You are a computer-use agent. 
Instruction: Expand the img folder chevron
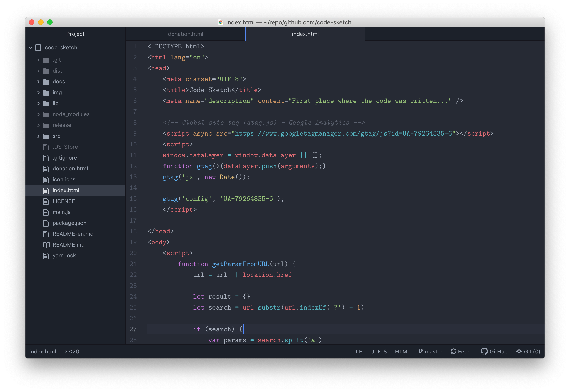click(39, 93)
